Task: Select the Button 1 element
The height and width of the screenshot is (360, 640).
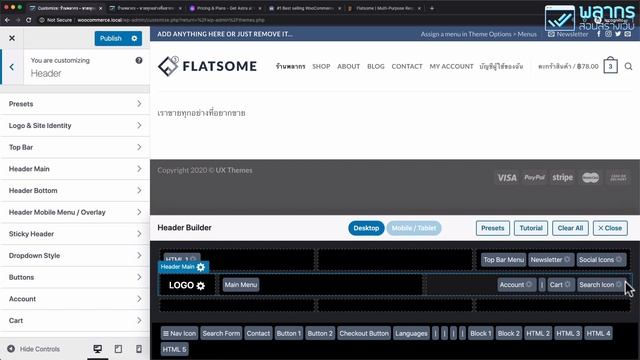Action: point(289,333)
